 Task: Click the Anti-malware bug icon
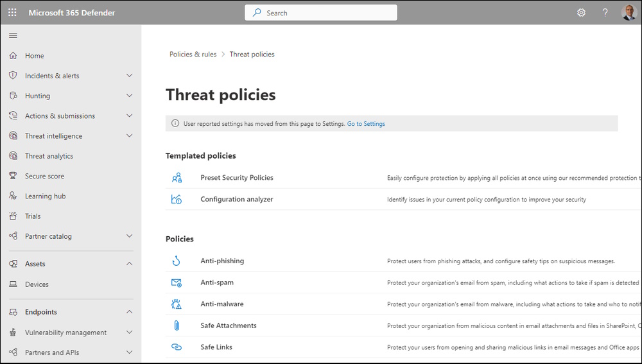pyautogui.click(x=177, y=304)
